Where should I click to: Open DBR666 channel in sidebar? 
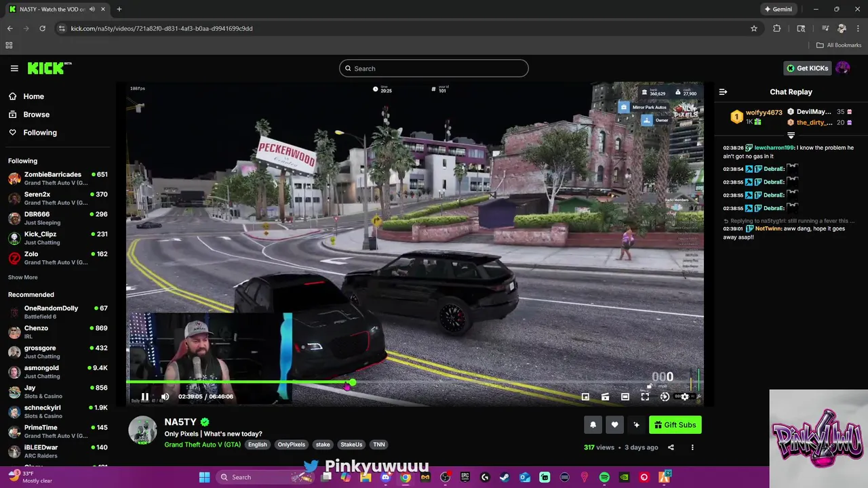point(58,218)
